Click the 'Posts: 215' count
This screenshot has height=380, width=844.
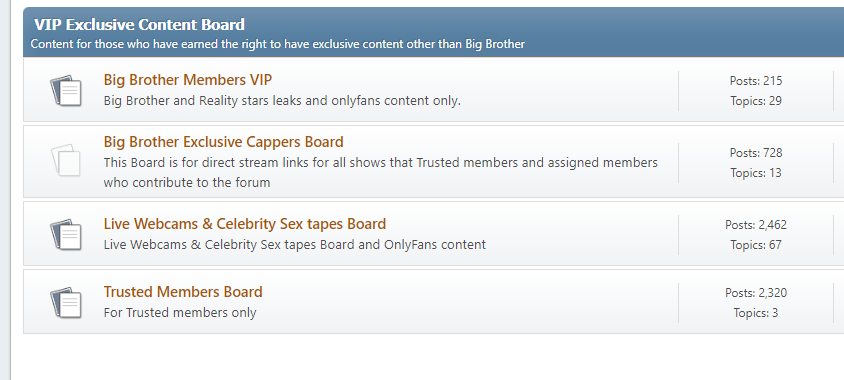point(756,81)
